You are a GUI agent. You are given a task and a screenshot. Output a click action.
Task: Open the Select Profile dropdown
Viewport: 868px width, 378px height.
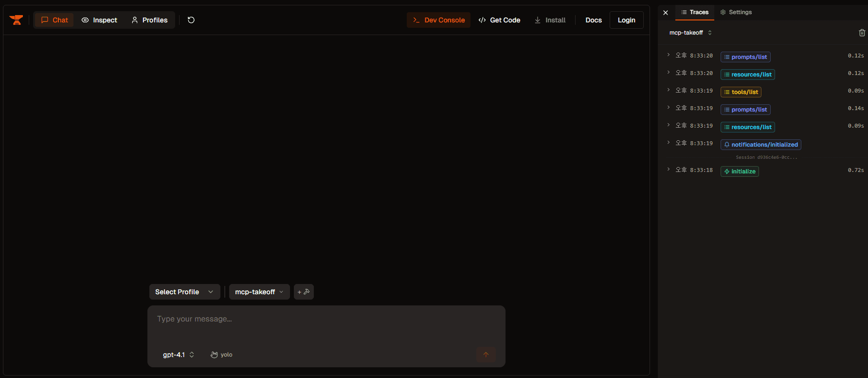[x=184, y=292]
